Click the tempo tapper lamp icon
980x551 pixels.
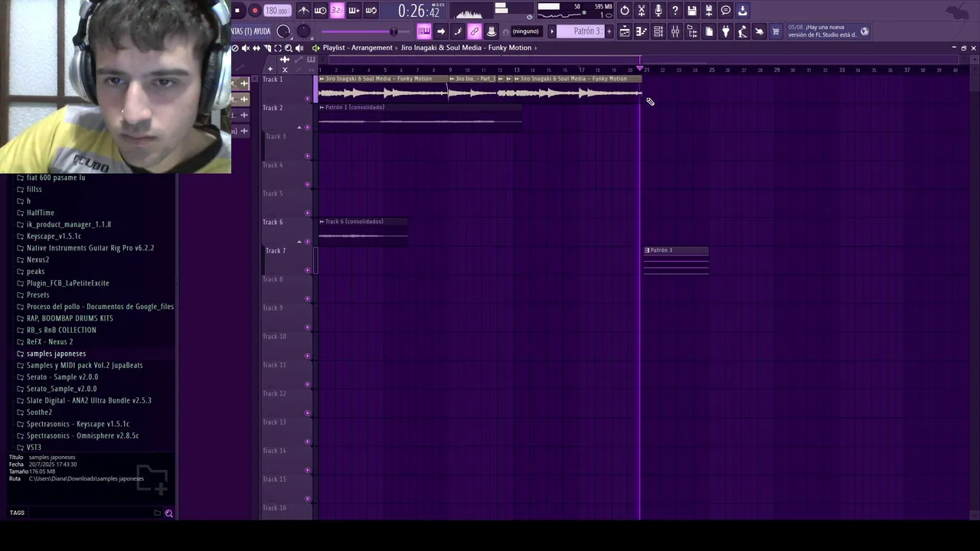[x=743, y=31]
